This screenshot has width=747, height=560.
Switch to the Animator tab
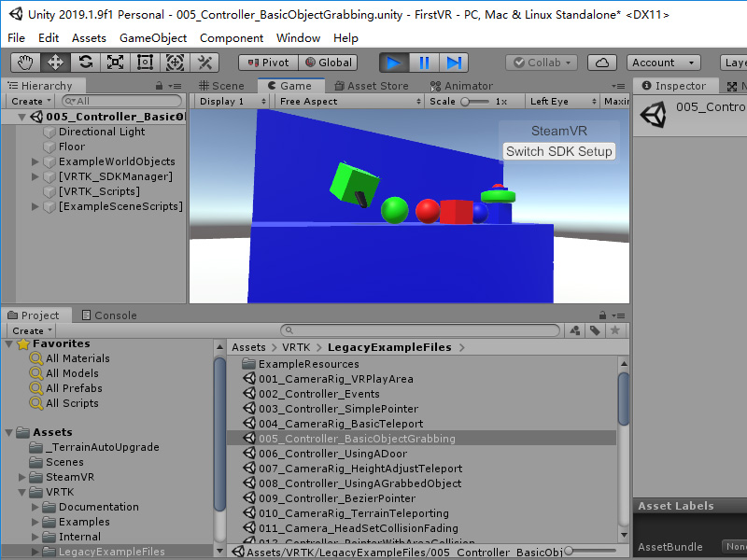[x=461, y=86]
